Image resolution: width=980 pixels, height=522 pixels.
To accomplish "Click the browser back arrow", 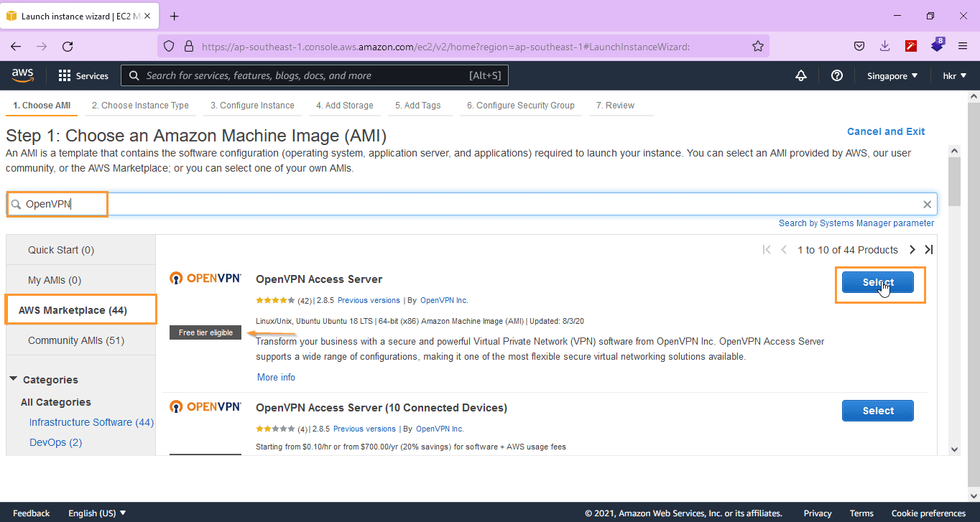I will coord(16,46).
